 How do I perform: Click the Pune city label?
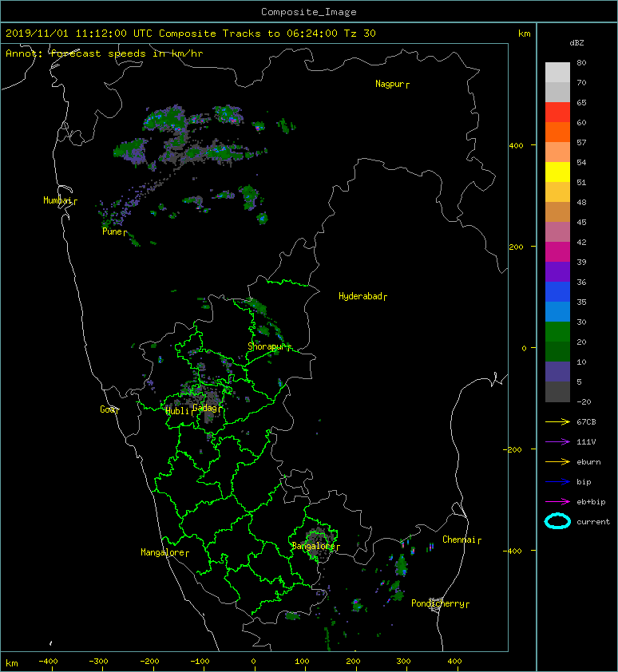114,232
